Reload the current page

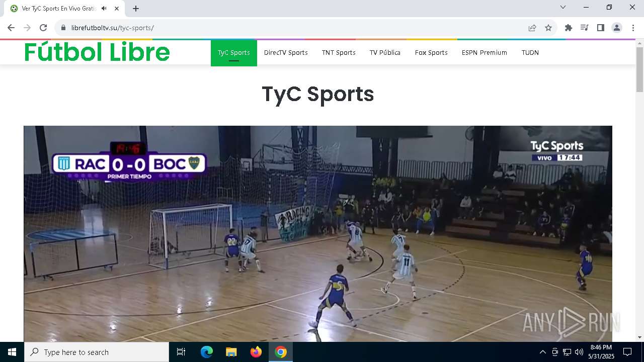tap(43, 28)
